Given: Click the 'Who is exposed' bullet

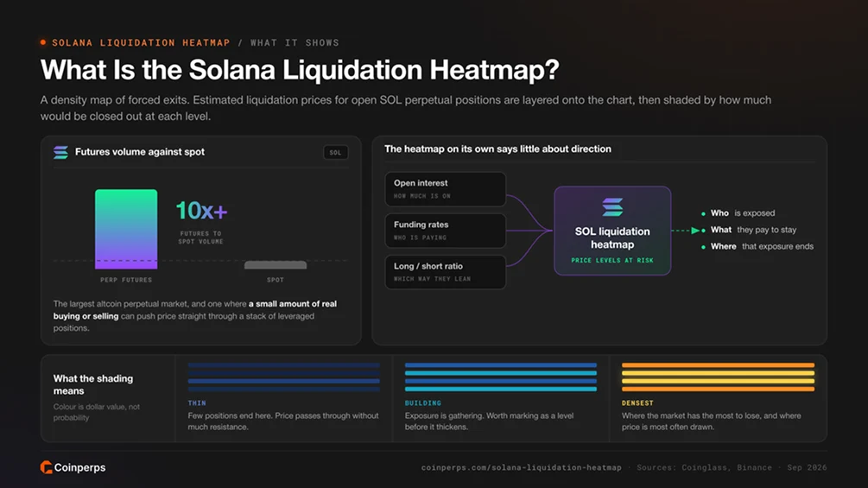Looking at the screenshot, I should (x=738, y=213).
